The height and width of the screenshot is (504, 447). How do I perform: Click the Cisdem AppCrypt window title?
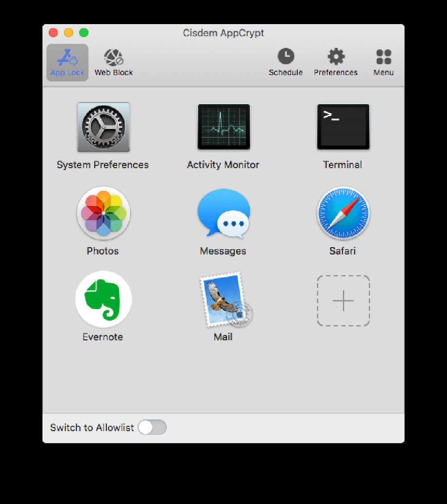223,33
